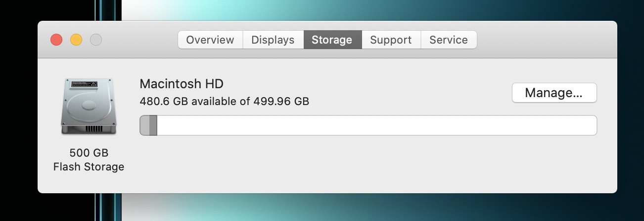Image resolution: width=644 pixels, height=221 pixels.
Task: Click the light gray used storage segment
Action: point(144,125)
